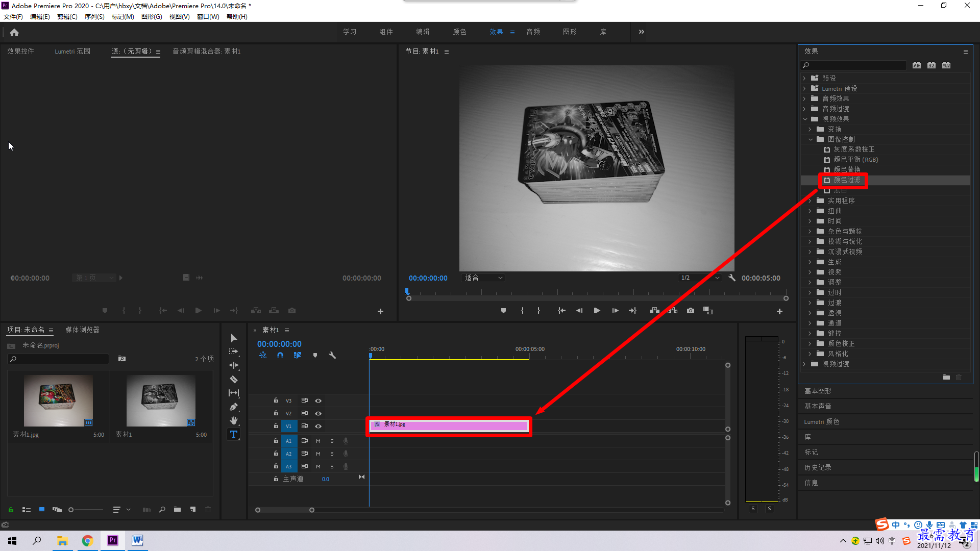Open 媒体浏览器 tab
980x551 pixels.
82,330
